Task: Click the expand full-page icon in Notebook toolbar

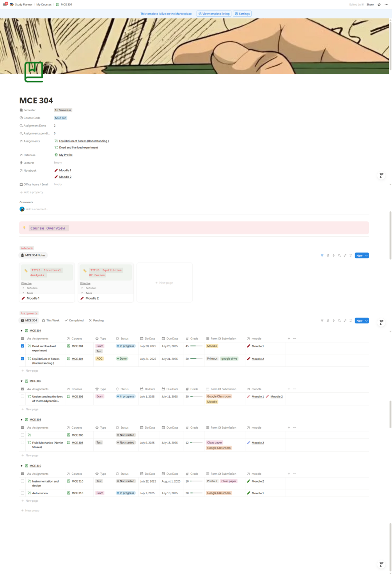Action: (345, 256)
